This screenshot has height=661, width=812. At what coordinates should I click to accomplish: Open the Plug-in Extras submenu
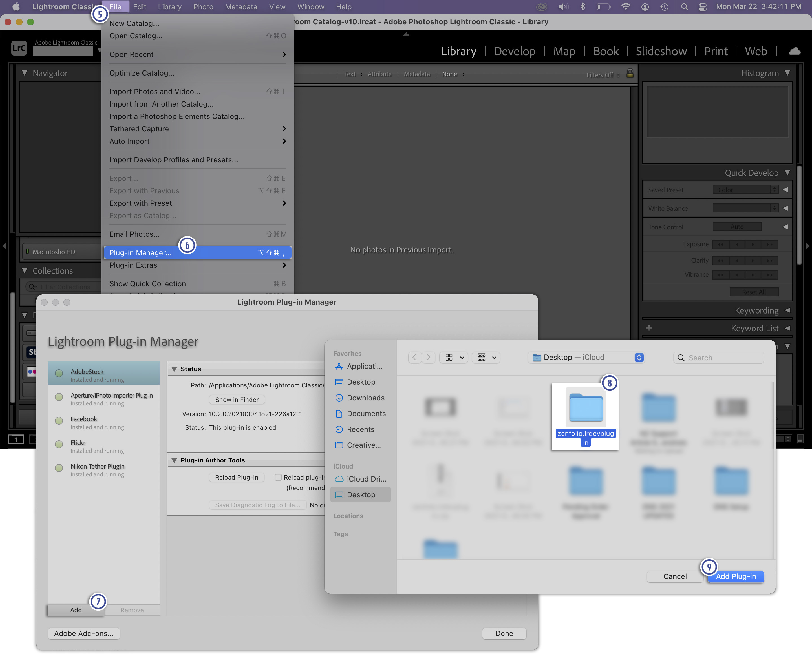point(197,265)
